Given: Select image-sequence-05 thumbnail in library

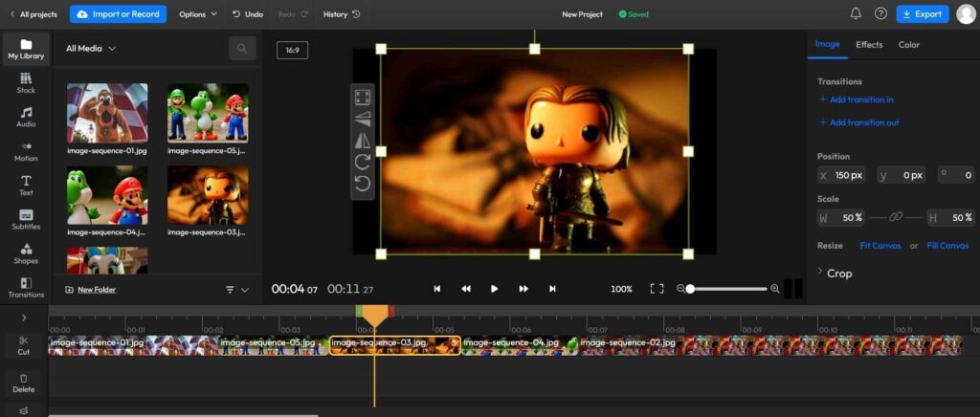Looking at the screenshot, I should pos(208,113).
